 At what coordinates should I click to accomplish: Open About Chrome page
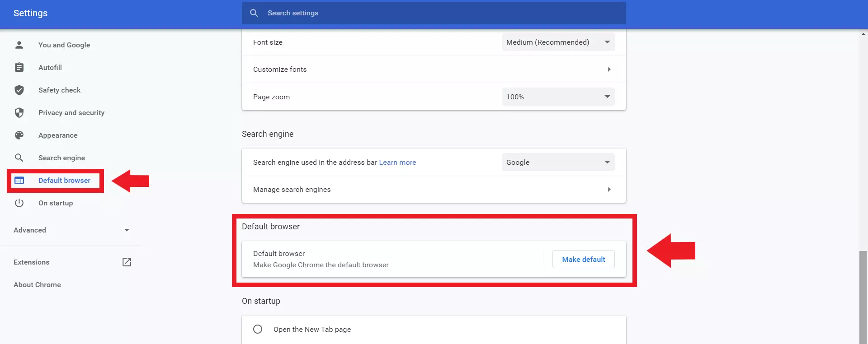[37, 284]
